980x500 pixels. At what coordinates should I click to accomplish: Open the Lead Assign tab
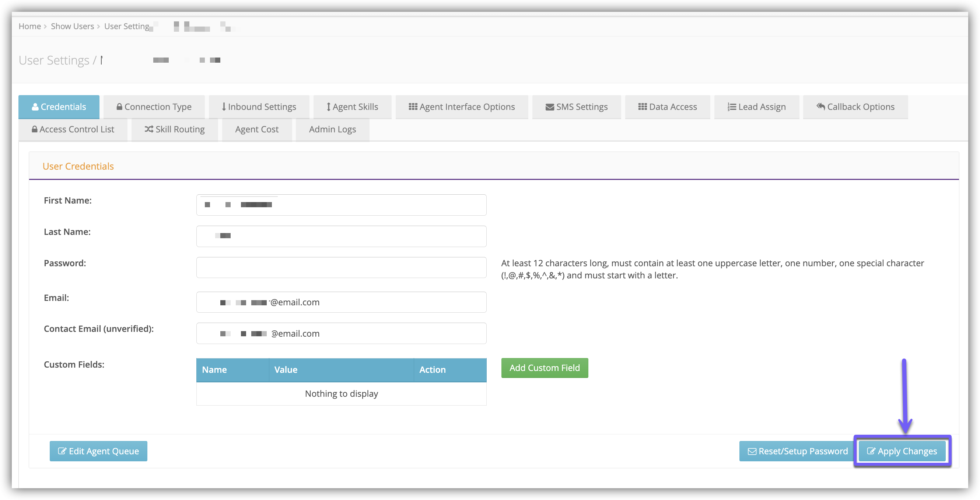(x=757, y=107)
